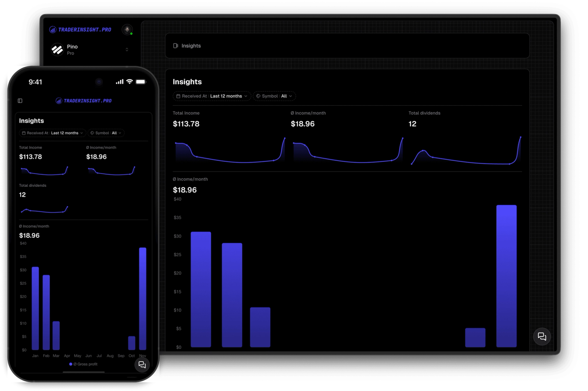Viewport: 588px width, 391px height.
Task: Click the calendar icon in phone's Received At chip
Action: pos(25,133)
